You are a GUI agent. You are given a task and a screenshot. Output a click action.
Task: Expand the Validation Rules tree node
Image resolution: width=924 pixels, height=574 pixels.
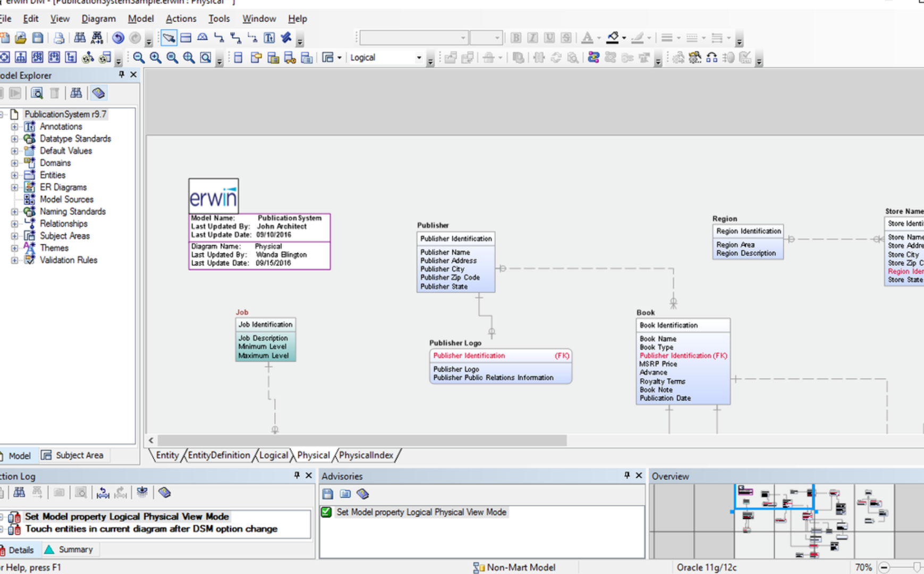click(x=15, y=260)
